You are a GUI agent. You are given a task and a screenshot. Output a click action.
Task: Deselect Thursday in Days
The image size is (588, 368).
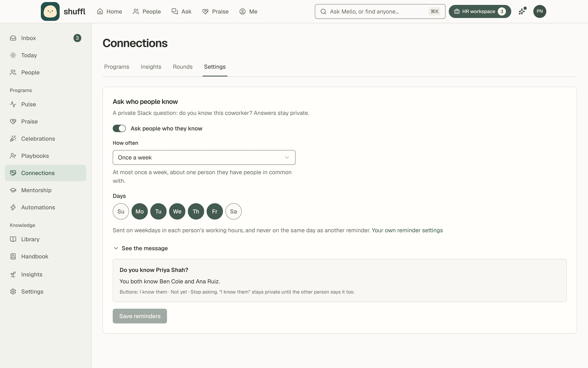point(196,211)
